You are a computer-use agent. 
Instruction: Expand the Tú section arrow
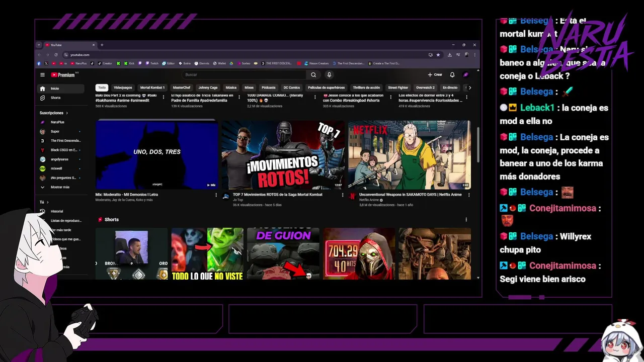pyautogui.click(x=47, y=202)
